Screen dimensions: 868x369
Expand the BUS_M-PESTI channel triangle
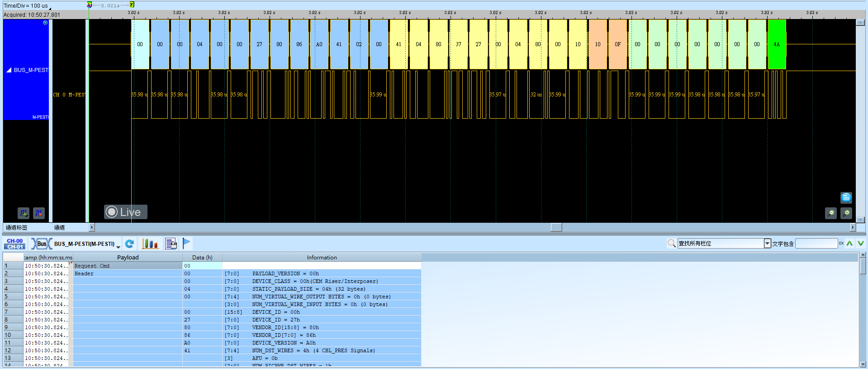coord(9,70)
